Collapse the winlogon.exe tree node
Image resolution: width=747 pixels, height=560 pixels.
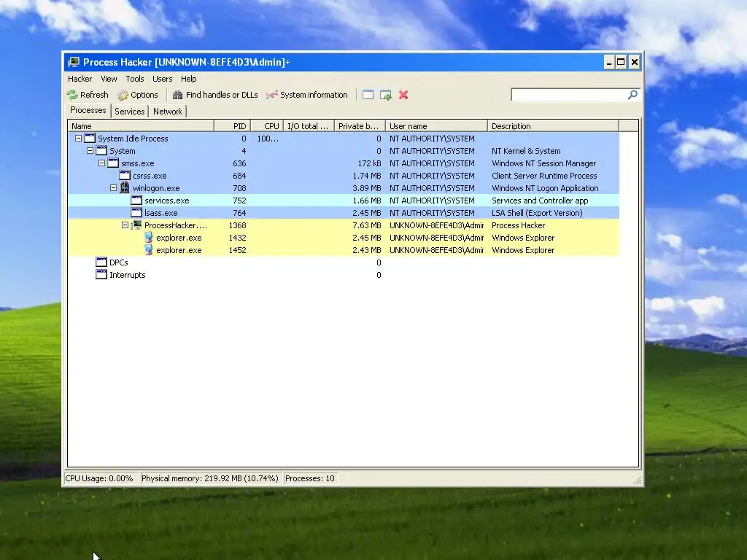click(x=113, y=188)
